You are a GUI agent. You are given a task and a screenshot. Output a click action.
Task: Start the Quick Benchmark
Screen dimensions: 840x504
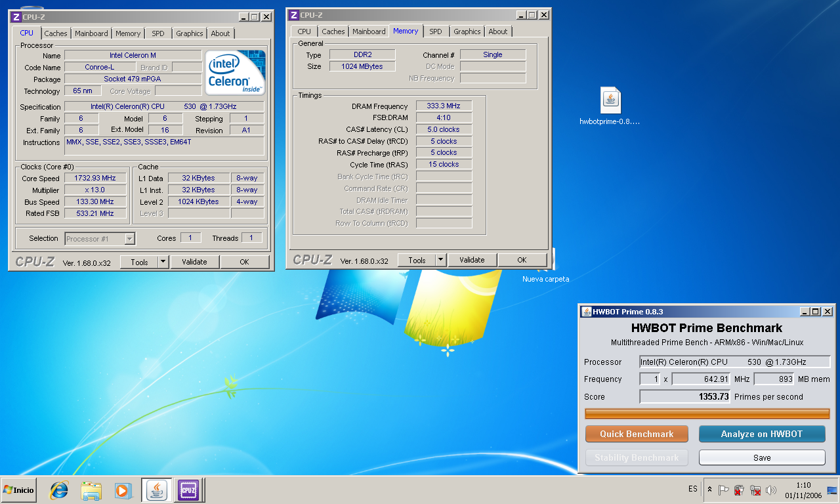(637, 434)
